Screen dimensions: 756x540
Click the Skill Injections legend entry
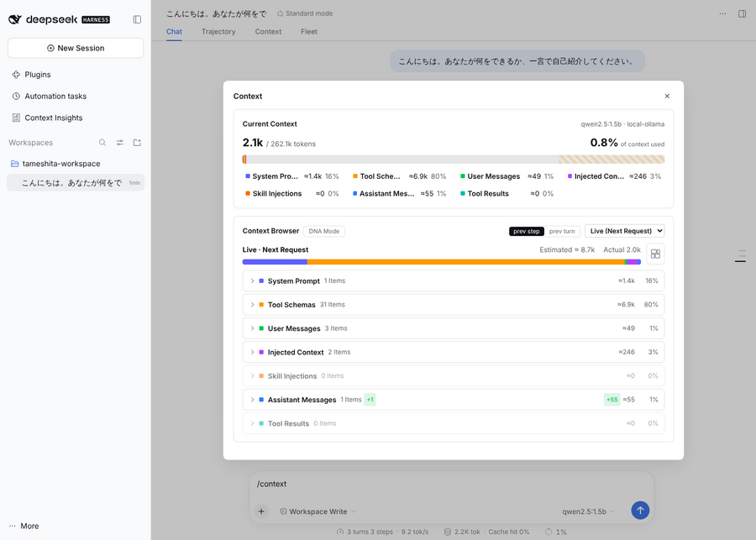(x=292, y=194)
